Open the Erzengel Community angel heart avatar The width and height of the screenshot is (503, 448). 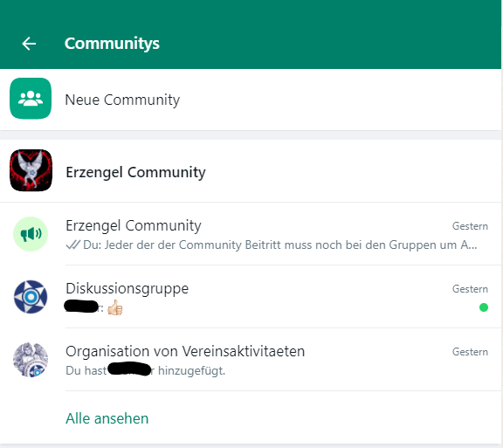(31, 170)
